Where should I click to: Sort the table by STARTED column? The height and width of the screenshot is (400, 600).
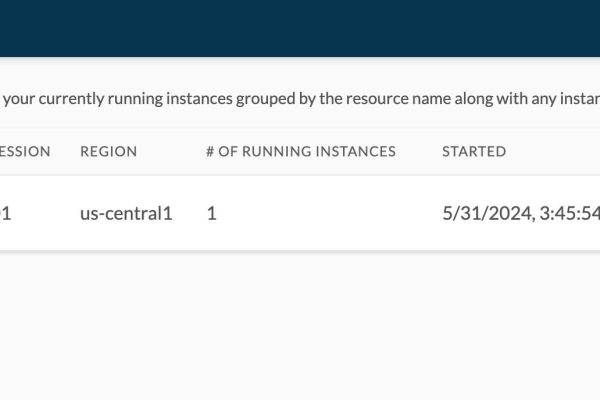(x=474, y=152)
